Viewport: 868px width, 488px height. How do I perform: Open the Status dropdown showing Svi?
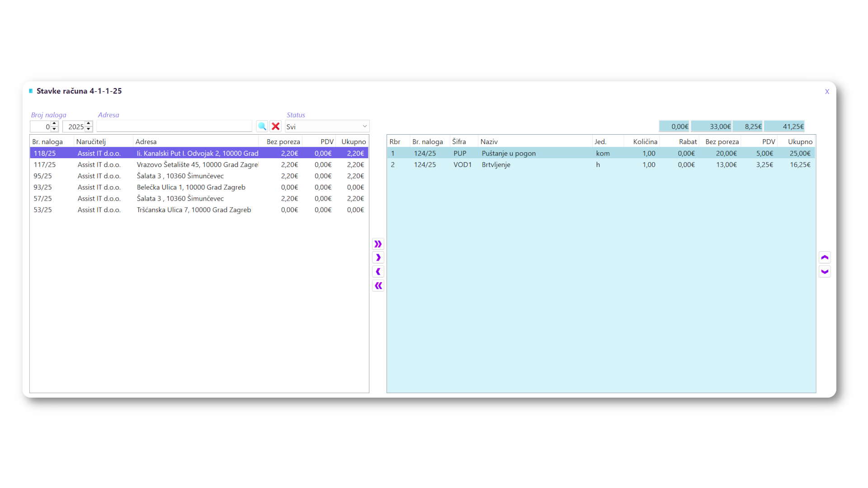click(327, 127)
